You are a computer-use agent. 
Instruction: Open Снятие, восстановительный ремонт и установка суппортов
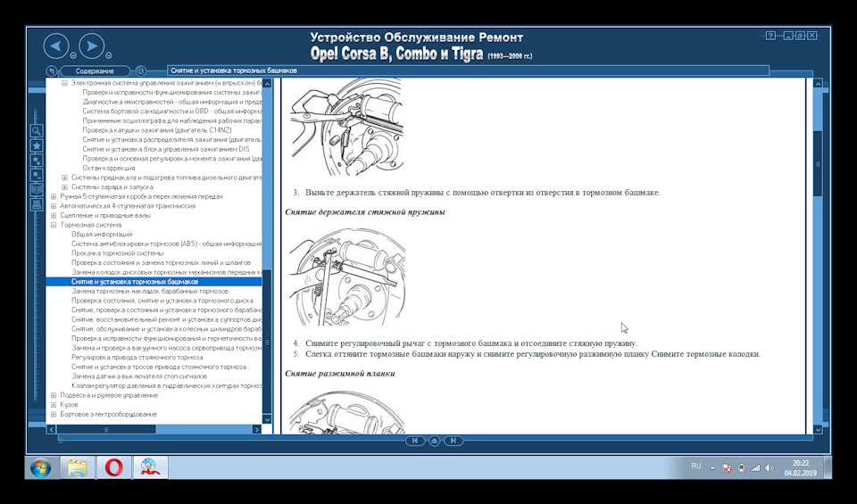tap(166, 319)
